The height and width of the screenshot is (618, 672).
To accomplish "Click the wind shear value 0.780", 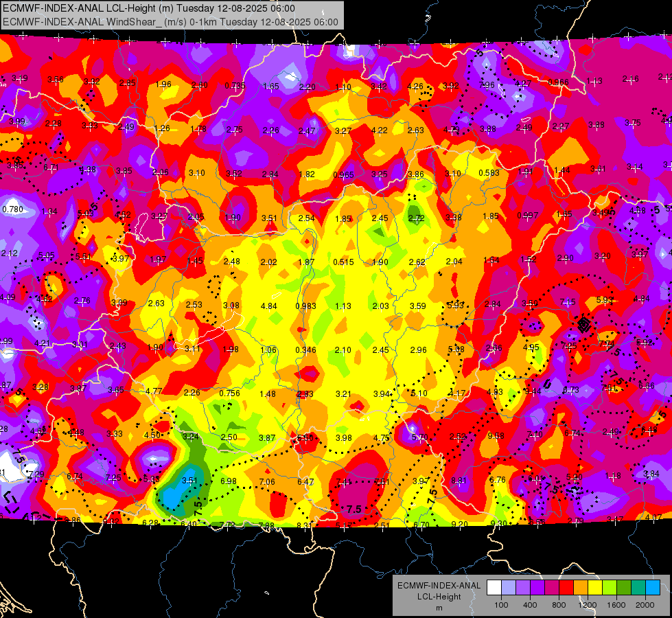I will click(x=13, y=209).
